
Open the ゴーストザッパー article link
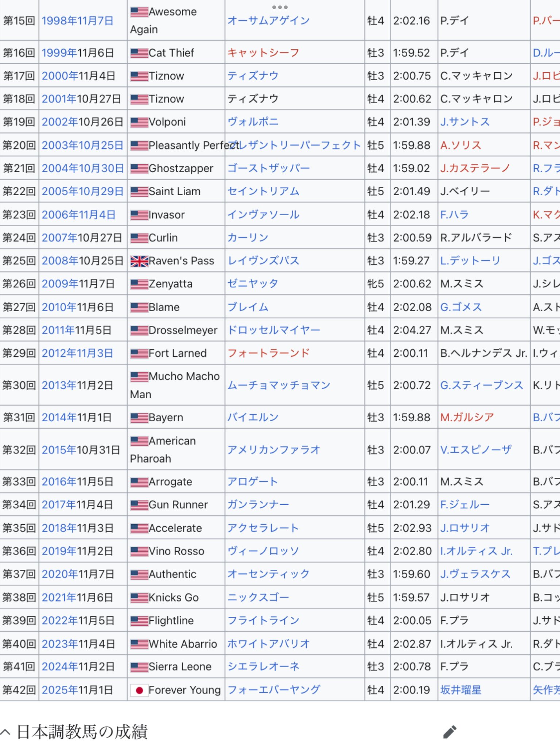click(x=269, y=169)
